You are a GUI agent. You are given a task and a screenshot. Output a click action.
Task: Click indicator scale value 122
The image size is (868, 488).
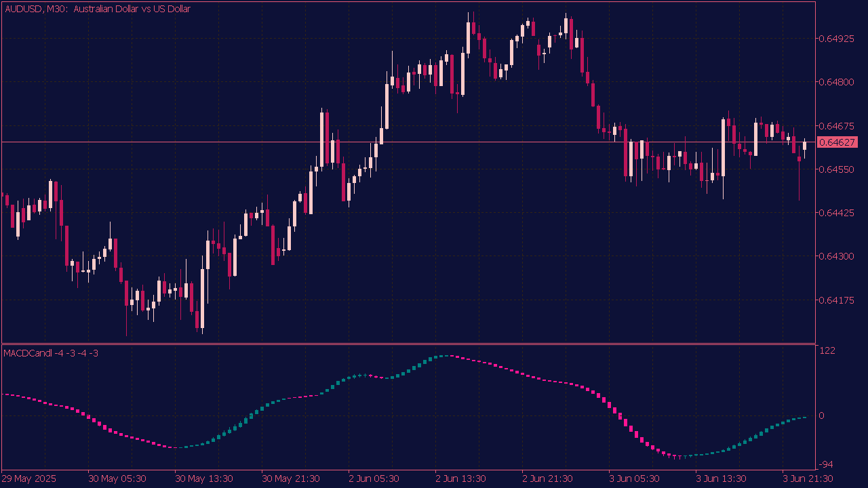pos(827,350)
